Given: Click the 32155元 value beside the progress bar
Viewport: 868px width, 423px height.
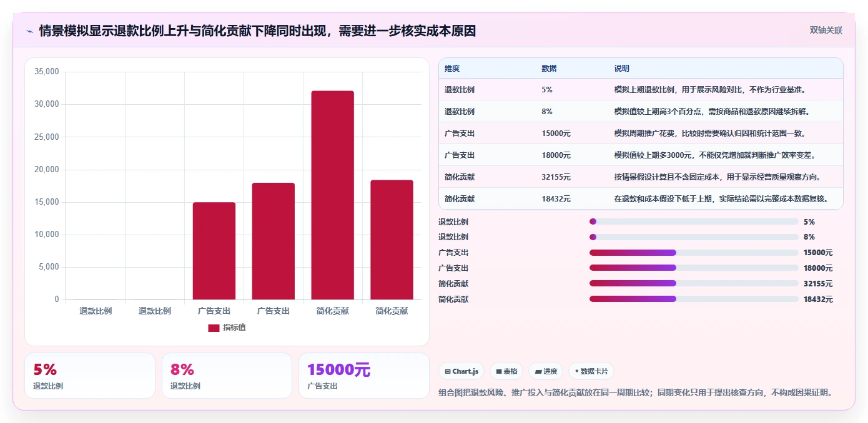Looking at the screenshot, I should [818, 284].
